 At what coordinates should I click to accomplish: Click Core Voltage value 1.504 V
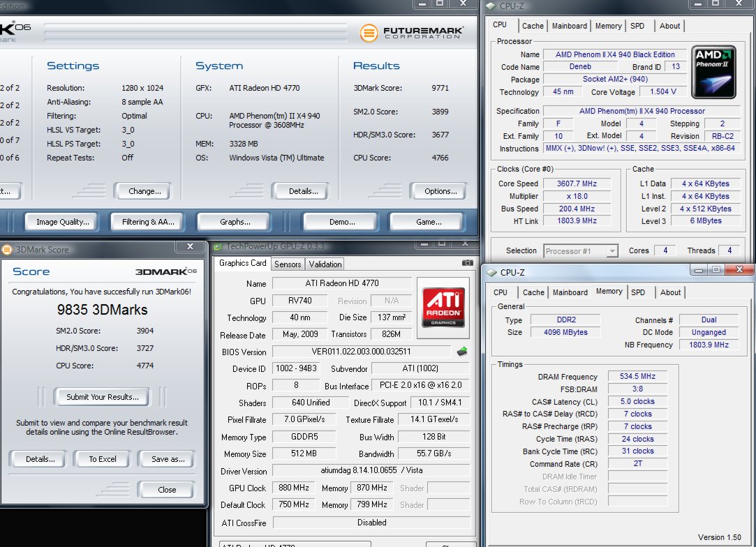pos(663,91)
